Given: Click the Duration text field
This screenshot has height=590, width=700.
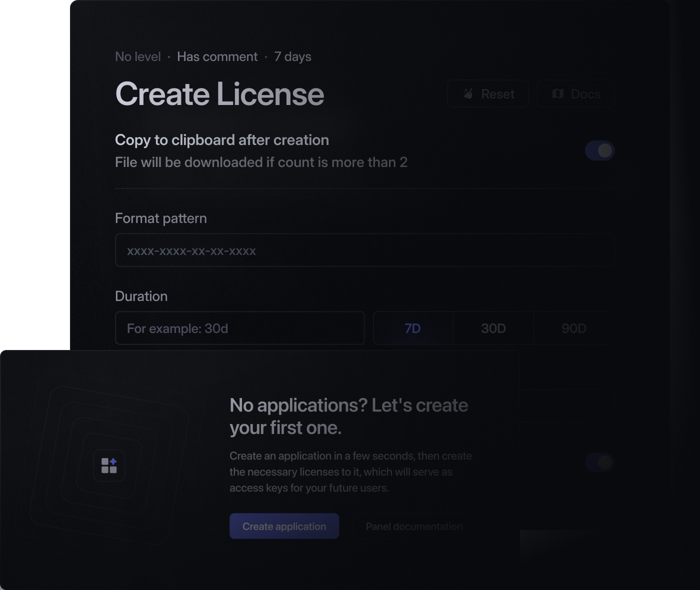Looking at the screenshot, I should [x=239, y=328].
